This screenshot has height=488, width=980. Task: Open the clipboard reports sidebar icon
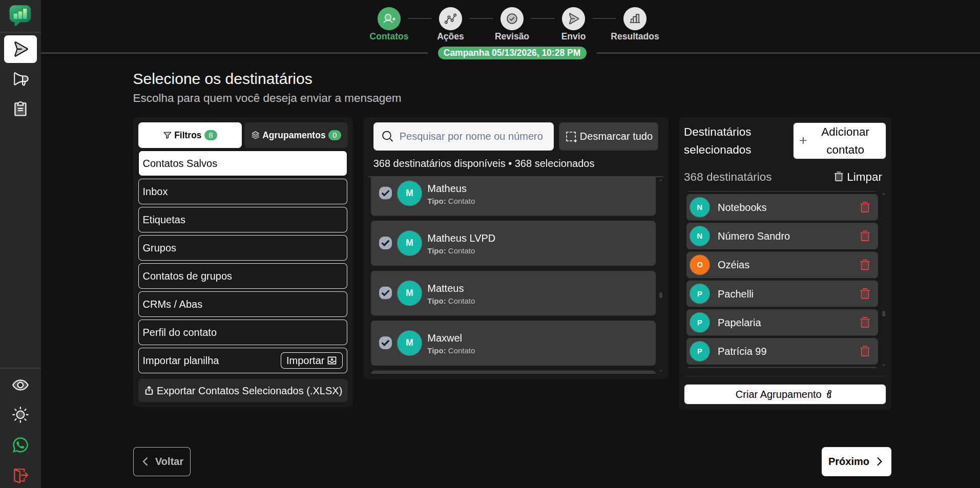(x=20, y=109)
